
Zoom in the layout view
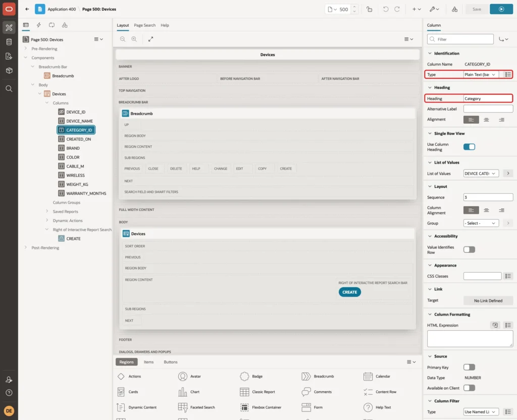pos(134,39)
